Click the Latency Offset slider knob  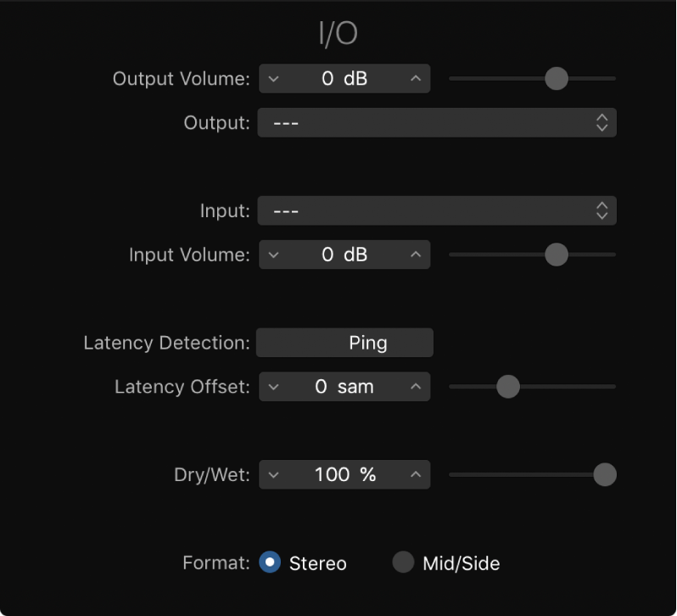(x=507, y=387)
